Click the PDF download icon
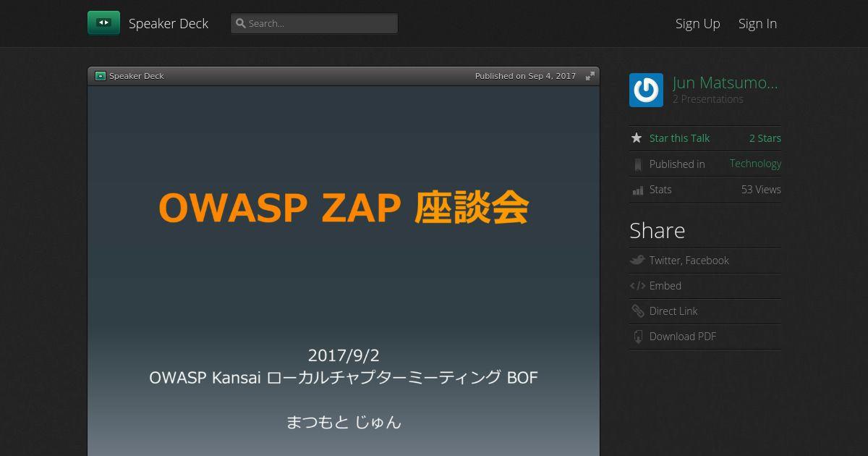Screen dimensions: 868x456 [x=637, y=337]
